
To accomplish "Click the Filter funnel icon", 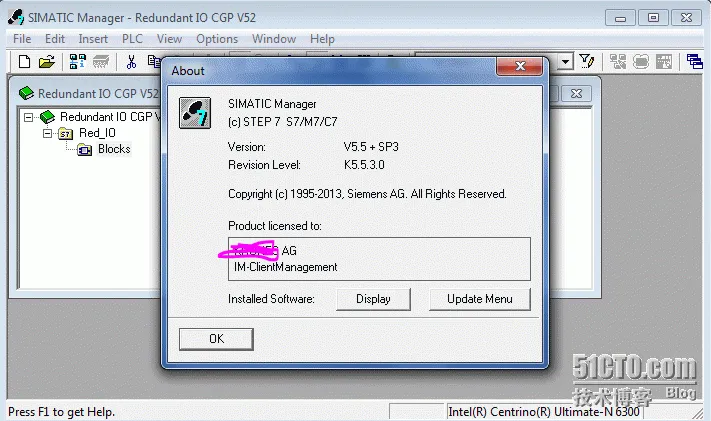I will (587, 61).
